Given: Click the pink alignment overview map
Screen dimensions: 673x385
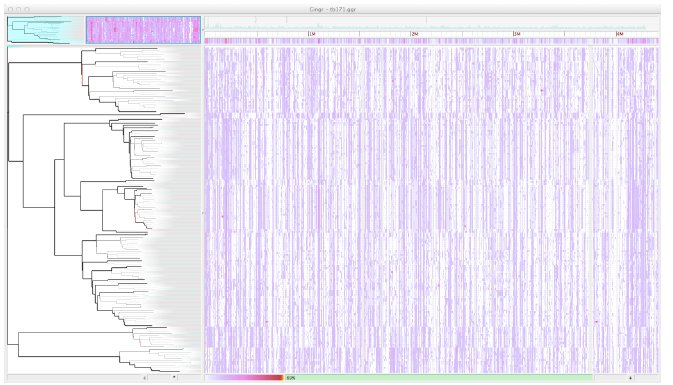Looking at the screenshot, I should pos(143,30).
